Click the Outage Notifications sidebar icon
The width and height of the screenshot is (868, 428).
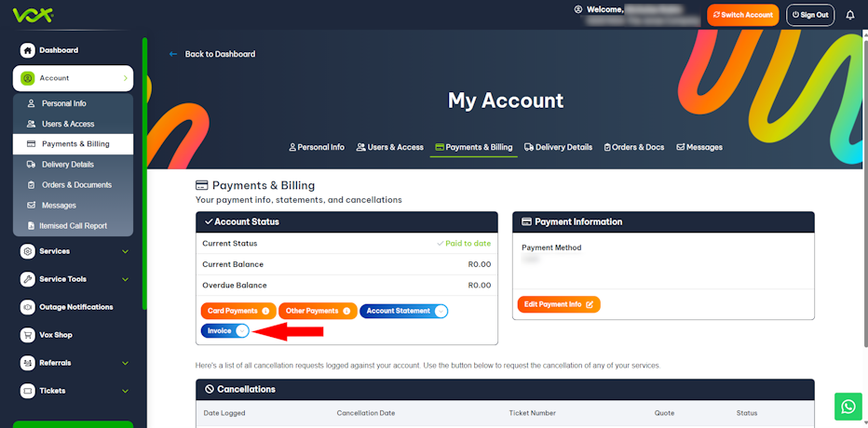(x=28, y=307)
